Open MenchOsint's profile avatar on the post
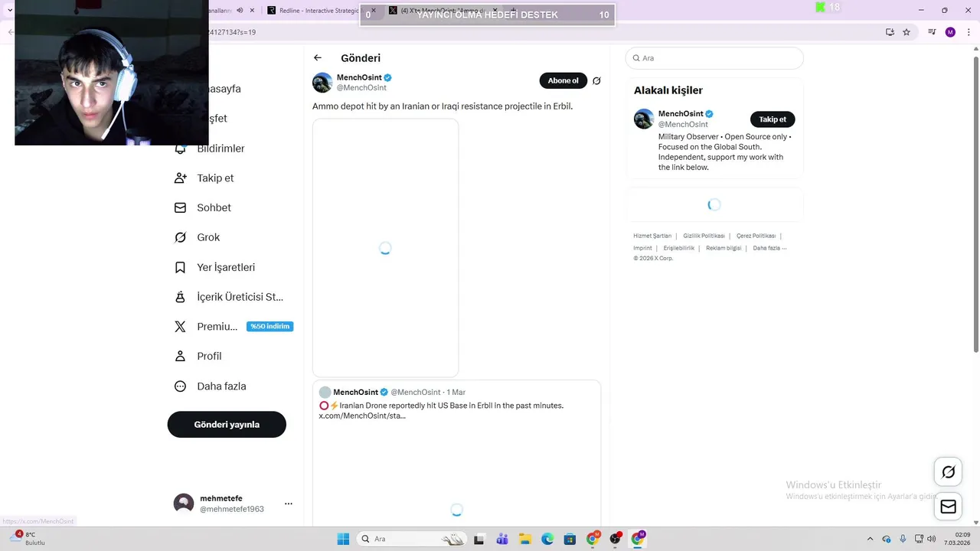980x551 pixels. 322,83
